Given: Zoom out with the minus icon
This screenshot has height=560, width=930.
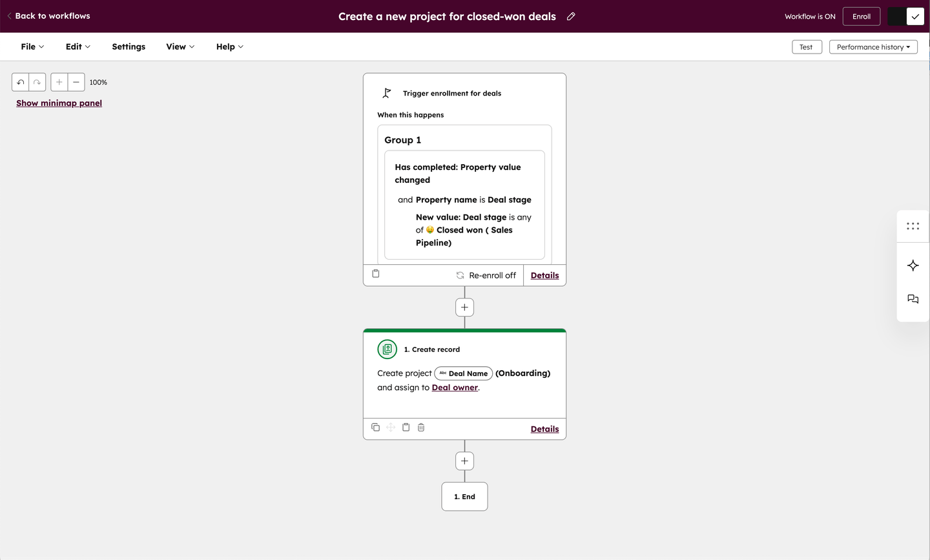Looking at the screenshot, I should [x=76, y=82].
